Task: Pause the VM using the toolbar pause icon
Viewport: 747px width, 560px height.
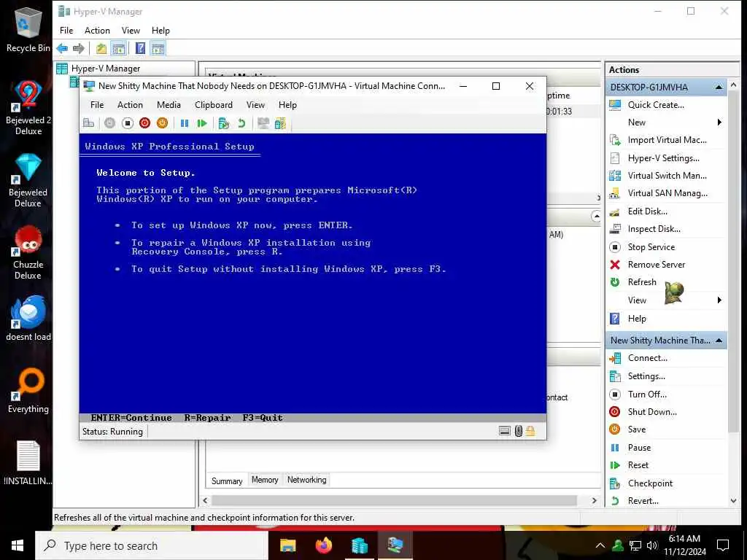Action: 185,123
